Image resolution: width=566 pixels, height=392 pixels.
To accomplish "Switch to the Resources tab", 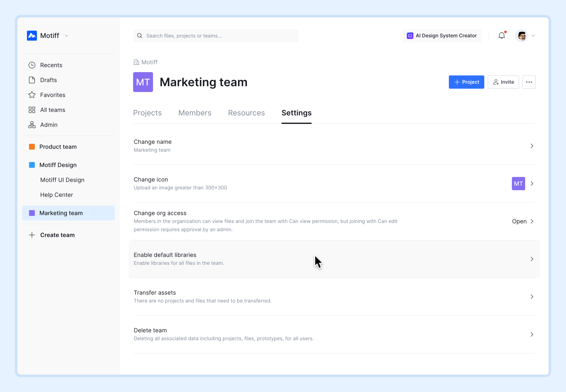I will pos(246,113).
